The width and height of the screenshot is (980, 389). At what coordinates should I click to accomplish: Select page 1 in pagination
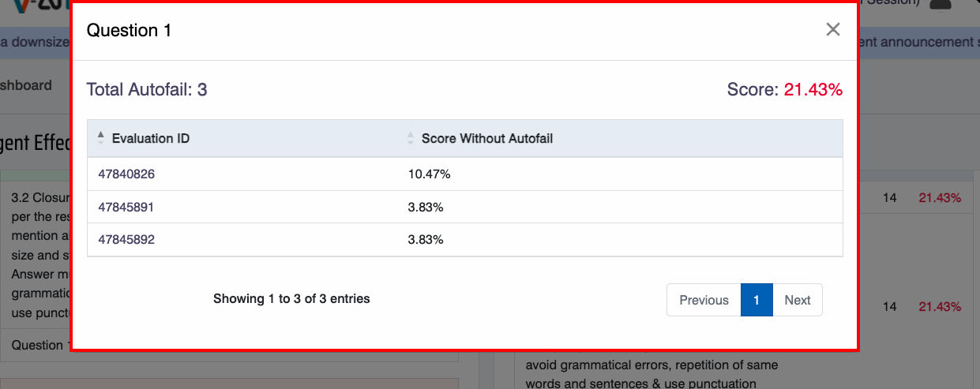[x=756, y=300]
